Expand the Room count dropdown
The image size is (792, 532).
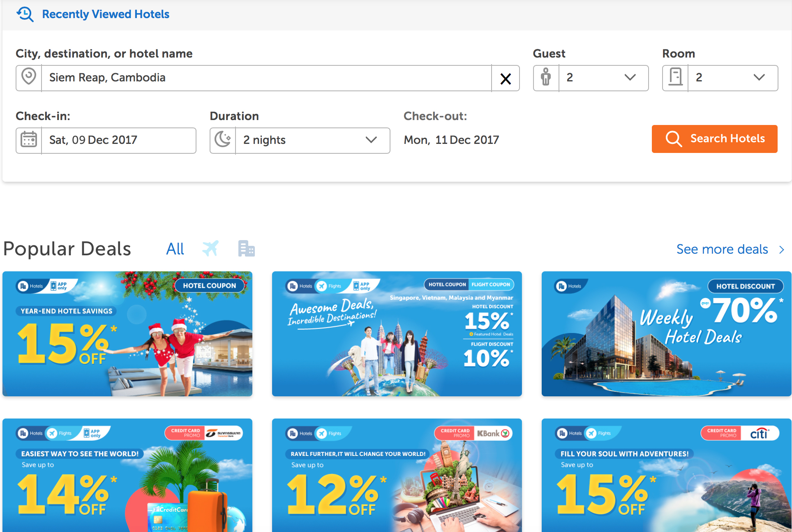coord(732,78)
